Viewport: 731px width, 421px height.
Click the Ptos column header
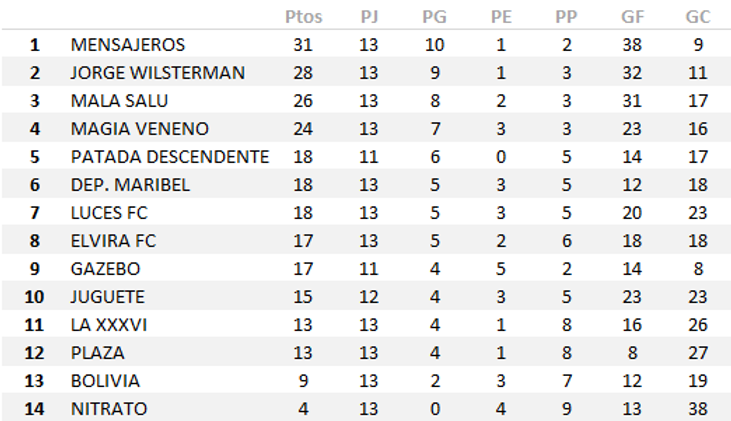pyautogui.click(x=304, y=17)
